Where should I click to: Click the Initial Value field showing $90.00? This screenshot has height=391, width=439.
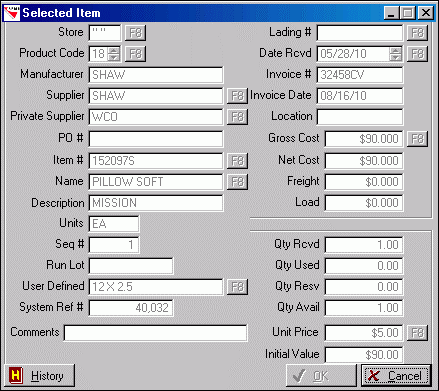coord(364,355)
